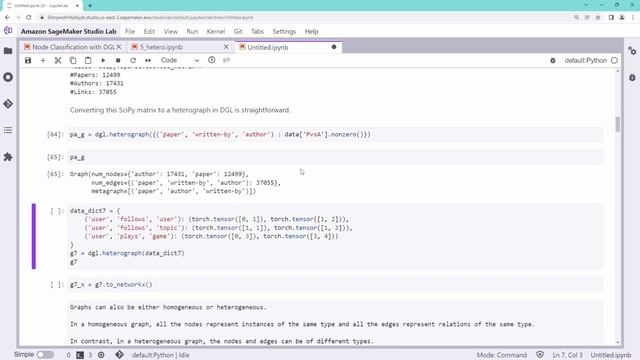Open the File menu
Viewport: 640px width, 360px height.
130,31
